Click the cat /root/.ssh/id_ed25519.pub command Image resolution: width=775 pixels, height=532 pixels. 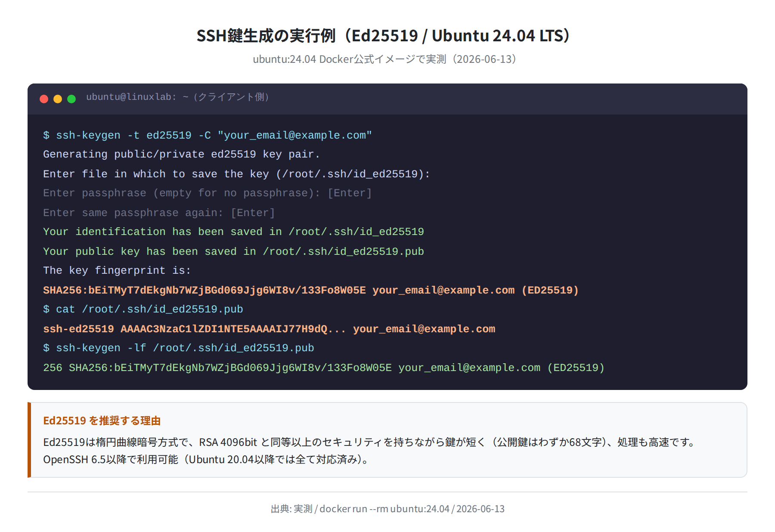coord(143,309)
